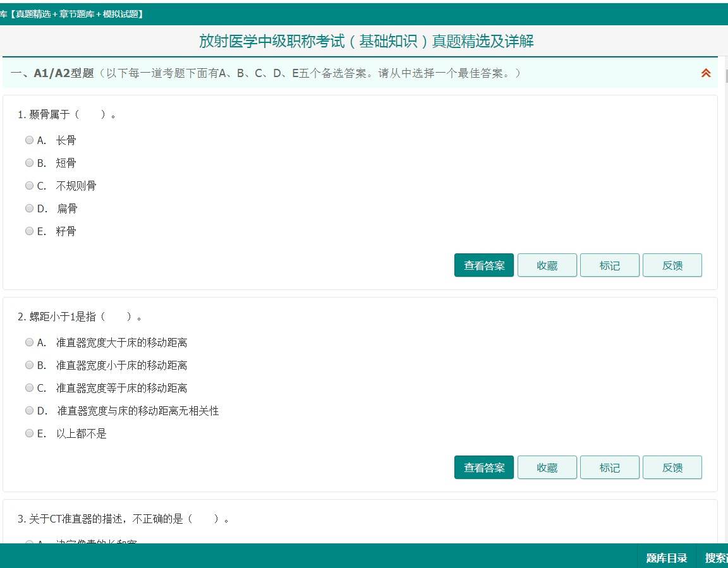Click 标记 button under question 1
Image resolution: width=728 pixels, height=568 pixels.
(610, 265)
